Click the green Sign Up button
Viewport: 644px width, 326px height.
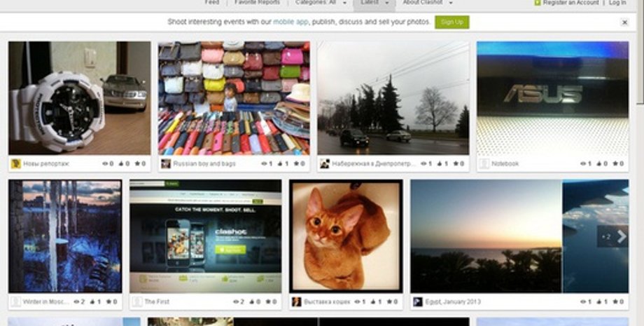click(x=451, y=22)
